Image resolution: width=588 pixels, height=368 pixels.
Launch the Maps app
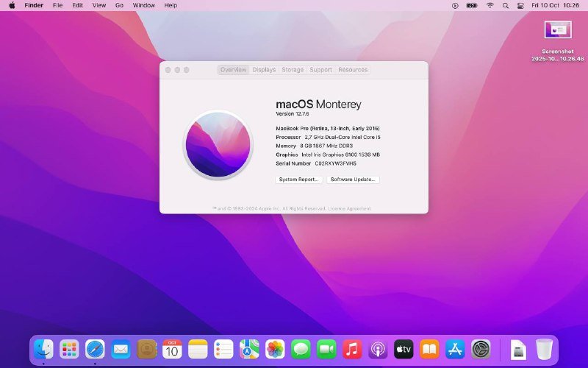pos(249,349)
